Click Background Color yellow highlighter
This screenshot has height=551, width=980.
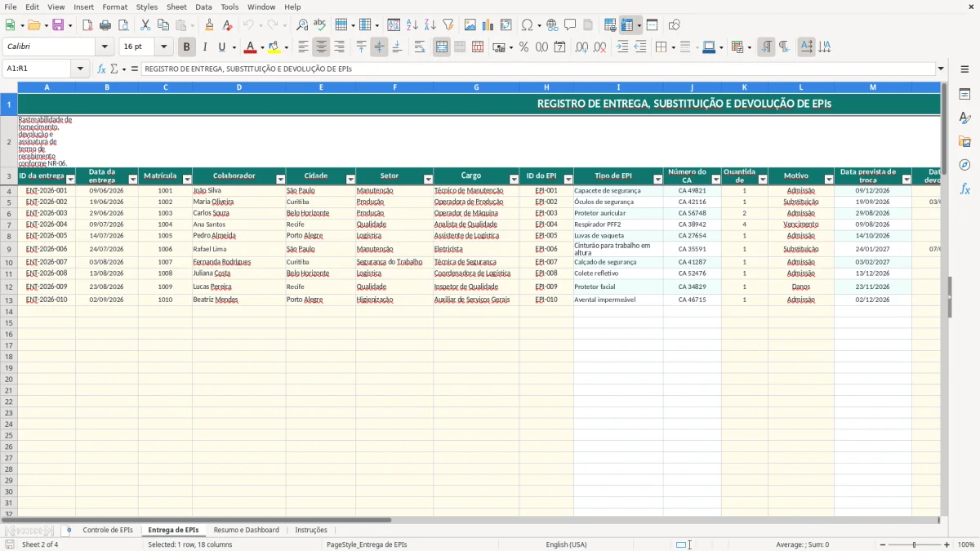tap(274, 47)
